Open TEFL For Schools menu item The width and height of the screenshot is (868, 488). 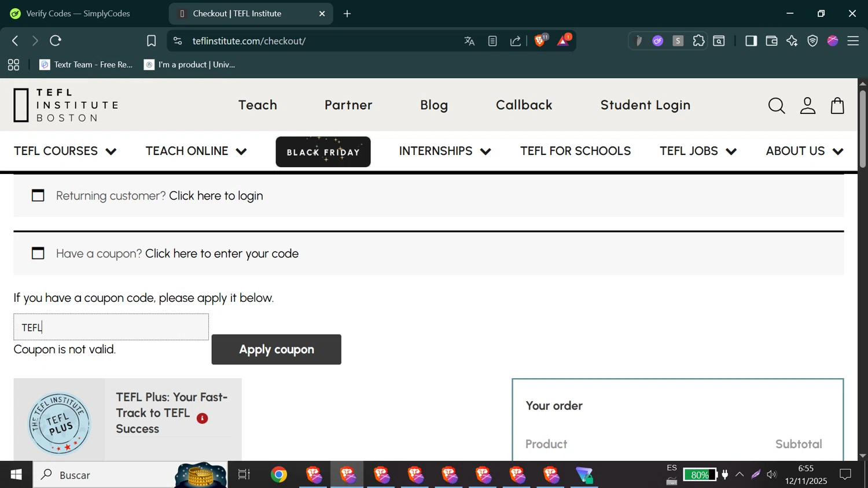575,151
